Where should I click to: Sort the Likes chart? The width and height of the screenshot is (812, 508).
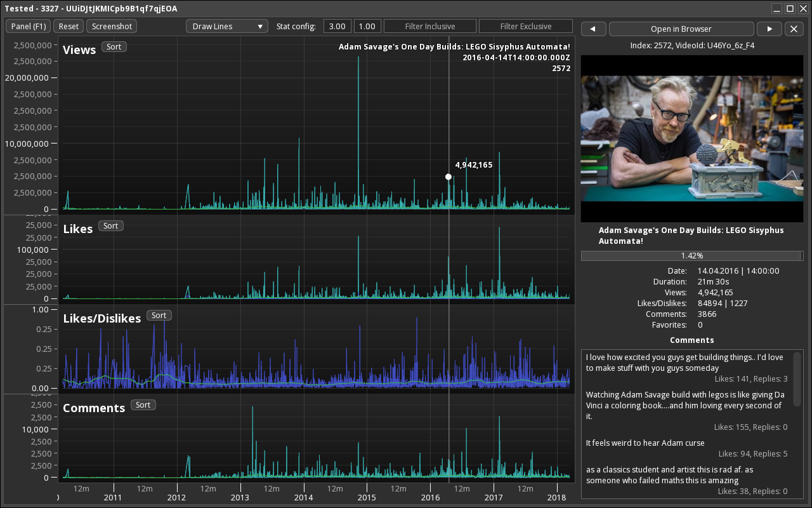point(110,226)
